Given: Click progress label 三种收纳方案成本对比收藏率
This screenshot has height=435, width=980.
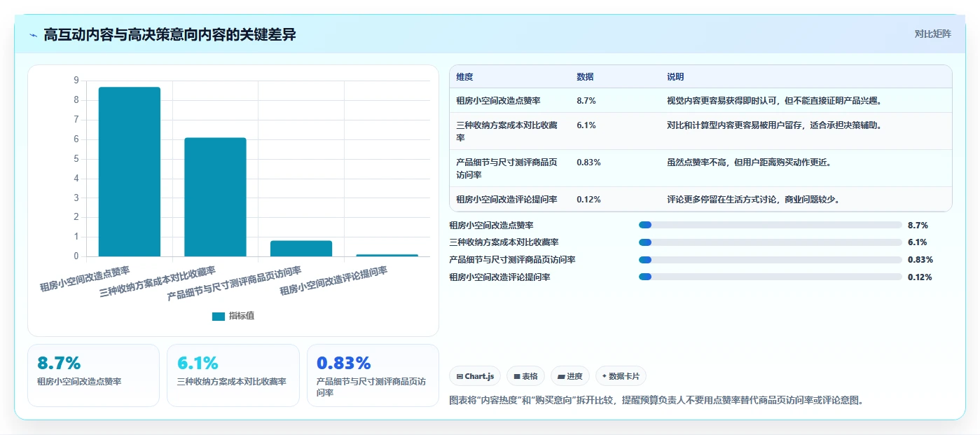Looking at the screenshot, I should tap(504, 242).
